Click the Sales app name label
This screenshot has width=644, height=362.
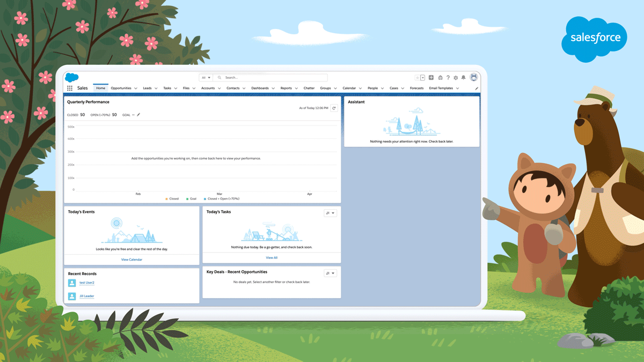[83, 88]
